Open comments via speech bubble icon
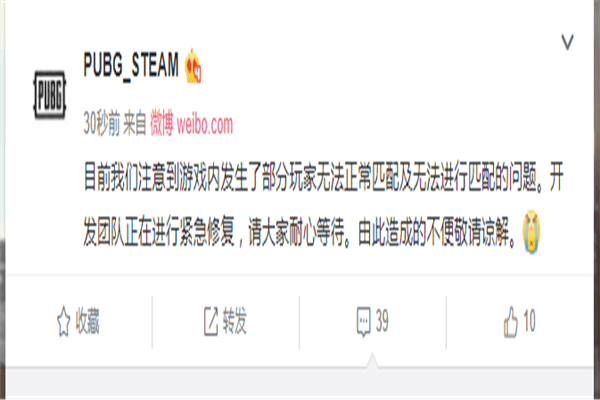The image size is (600, 400). point(364,321)
